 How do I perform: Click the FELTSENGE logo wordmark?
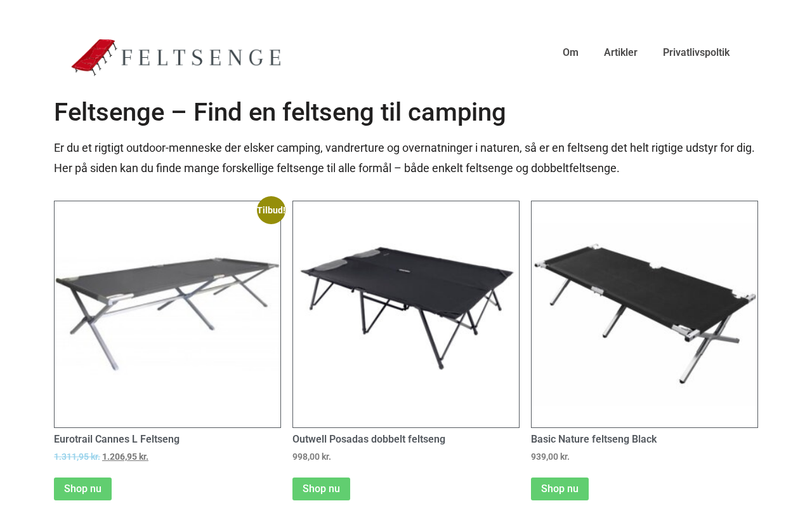(x=201, y=57)
